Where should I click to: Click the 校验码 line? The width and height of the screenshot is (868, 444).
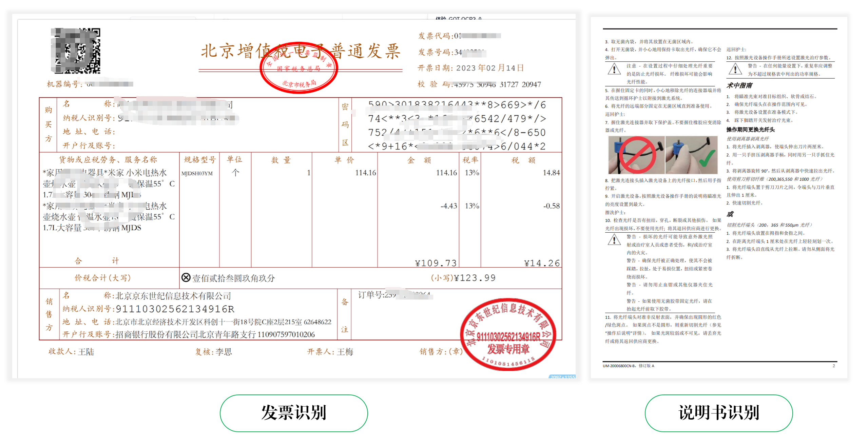(x=479, y=84)
